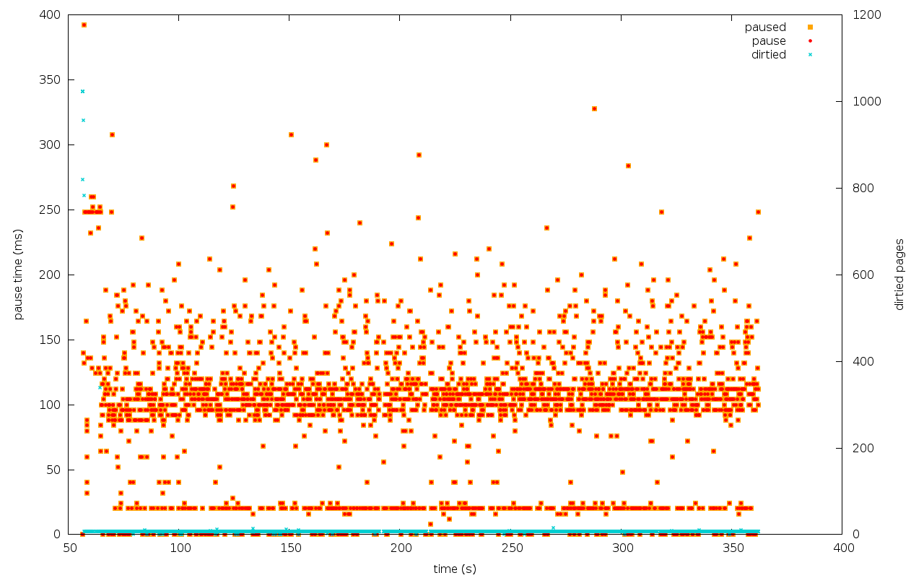Click the orange square marker beside paused

point(810,27)
